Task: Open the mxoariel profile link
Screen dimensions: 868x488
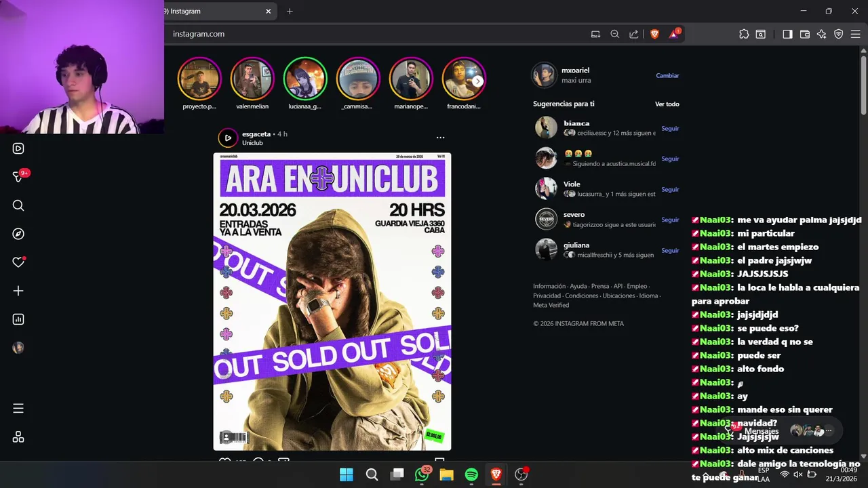Action: [575, 70]
